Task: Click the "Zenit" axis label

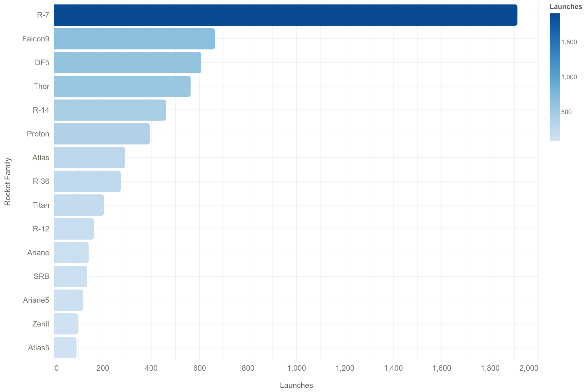Action: (41, 324)
